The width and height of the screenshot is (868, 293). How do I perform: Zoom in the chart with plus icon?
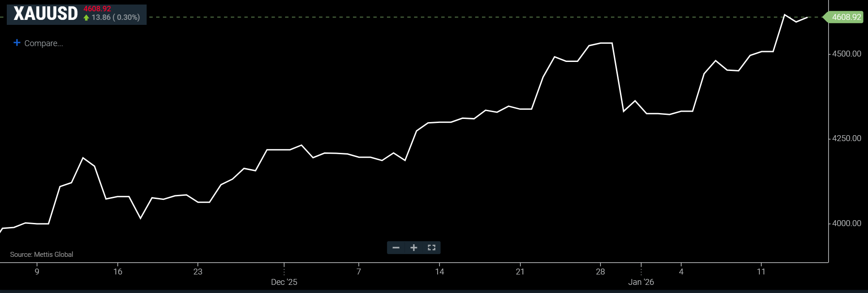(x=414, y=248)
